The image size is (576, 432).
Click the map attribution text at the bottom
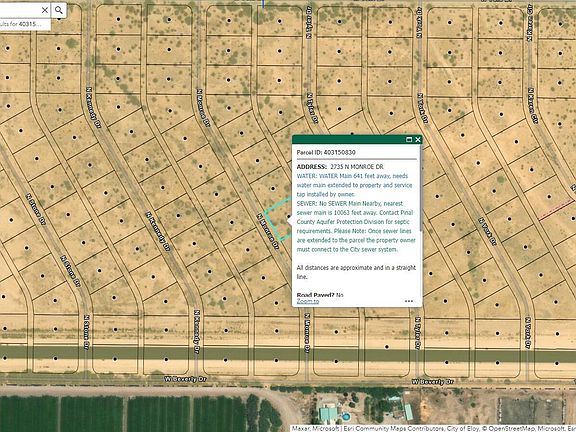[x=433, y=428]
